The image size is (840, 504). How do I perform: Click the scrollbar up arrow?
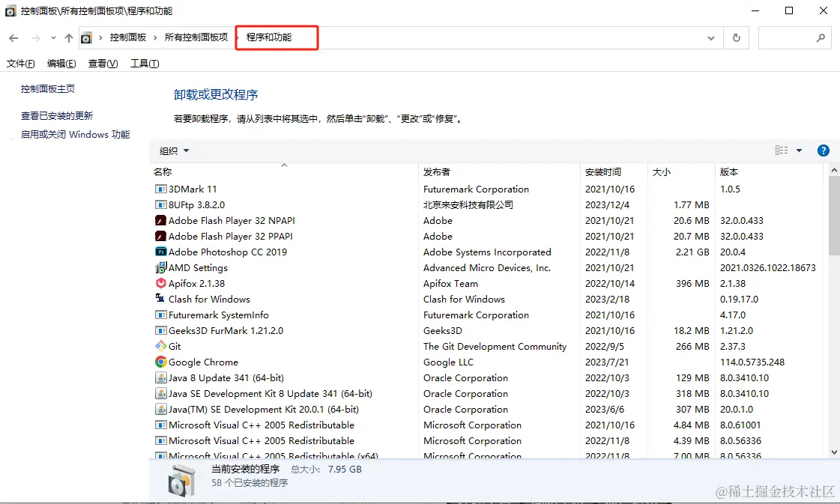pos(834,170)
